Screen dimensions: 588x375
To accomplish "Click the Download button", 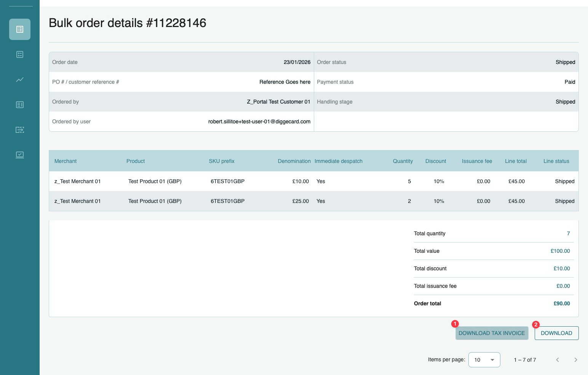I will 556,333.
